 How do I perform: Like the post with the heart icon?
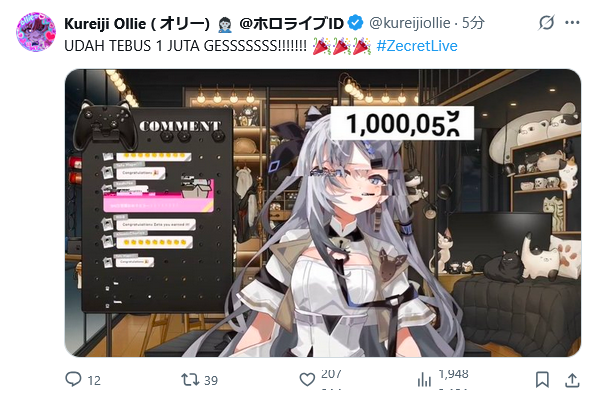(x=307, y=379)
